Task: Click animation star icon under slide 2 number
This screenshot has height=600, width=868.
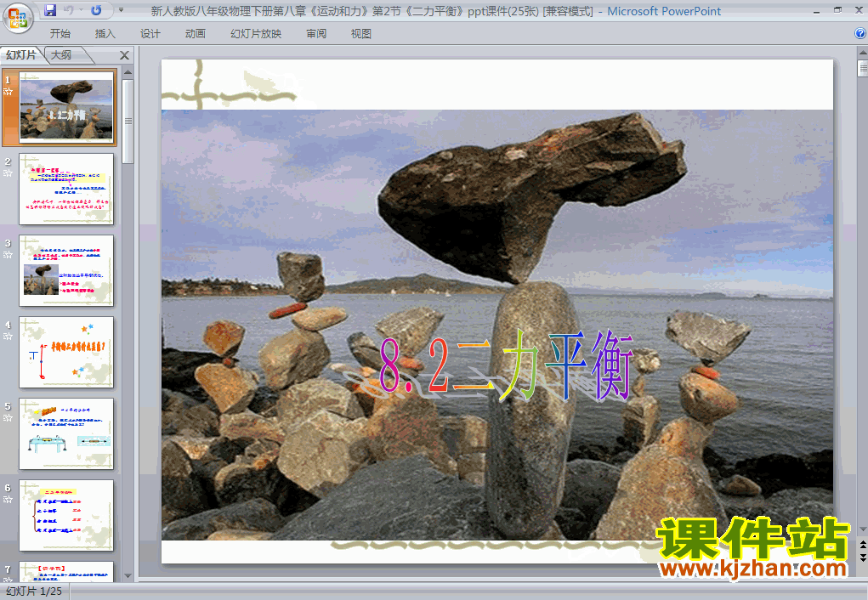Action: tap(8, 173)
